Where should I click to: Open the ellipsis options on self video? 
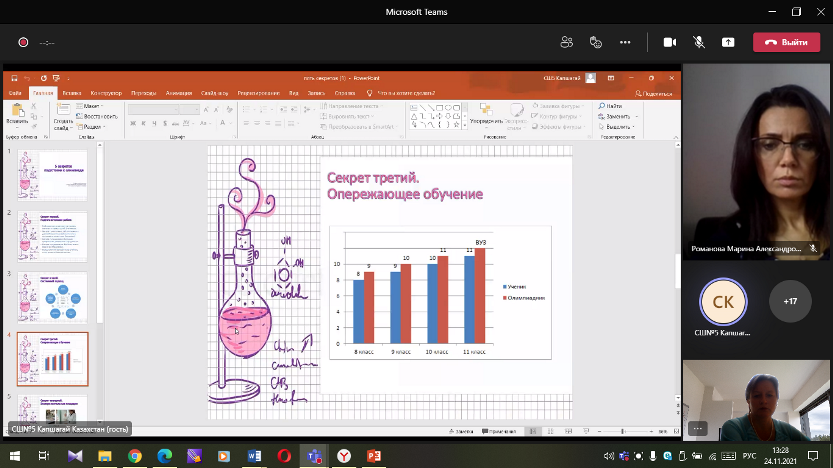[x=698, y=428]
